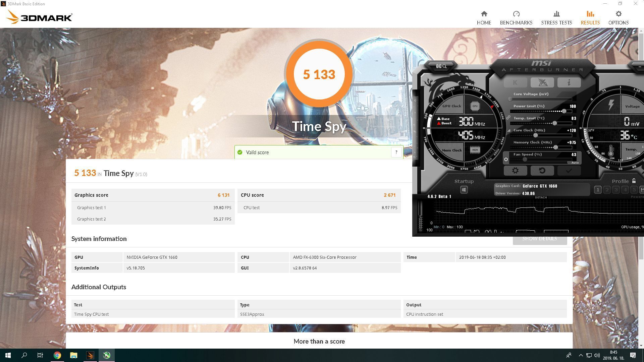644x362 pixels.
Task: Open Google Chrome from taskbar
Action: (x=57, y=355)
